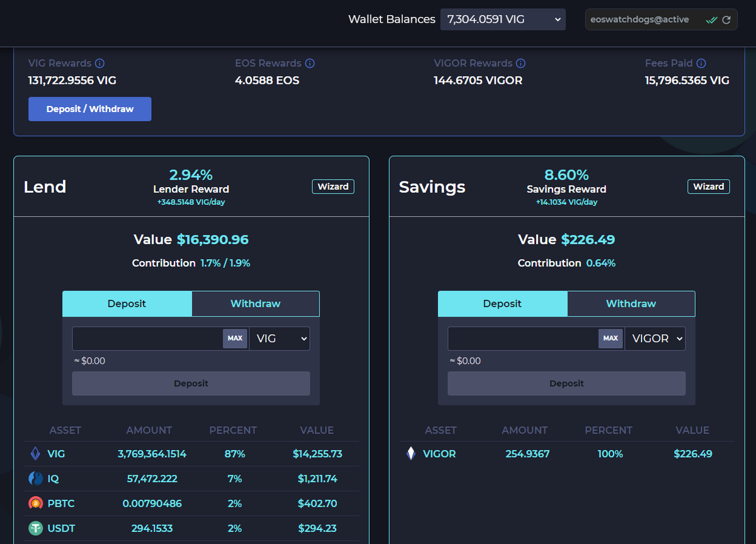Image resolution: width=756 pixels, height=544 pixels.
Task: Click the VIG 87% percent cell
Action: coord(234,454)
